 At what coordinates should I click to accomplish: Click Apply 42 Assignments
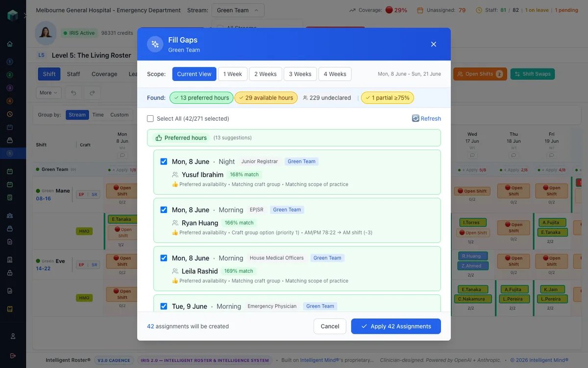[396, 326]
